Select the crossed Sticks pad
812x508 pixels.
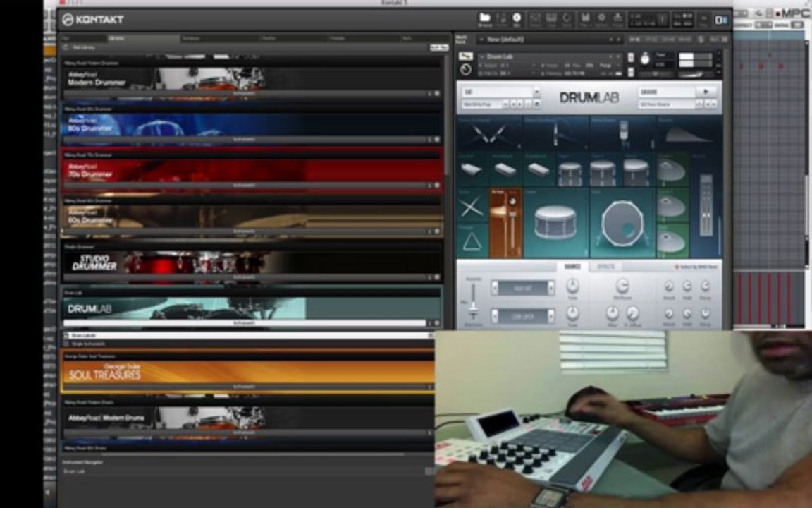click(472, 206)
